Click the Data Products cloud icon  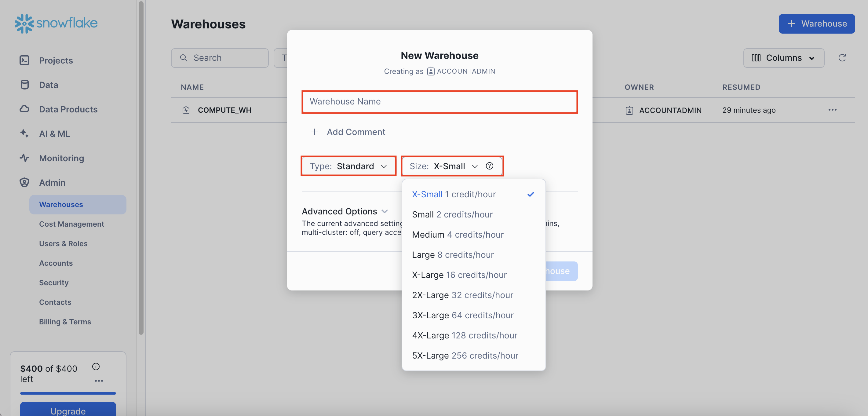(x=24, y=109)
